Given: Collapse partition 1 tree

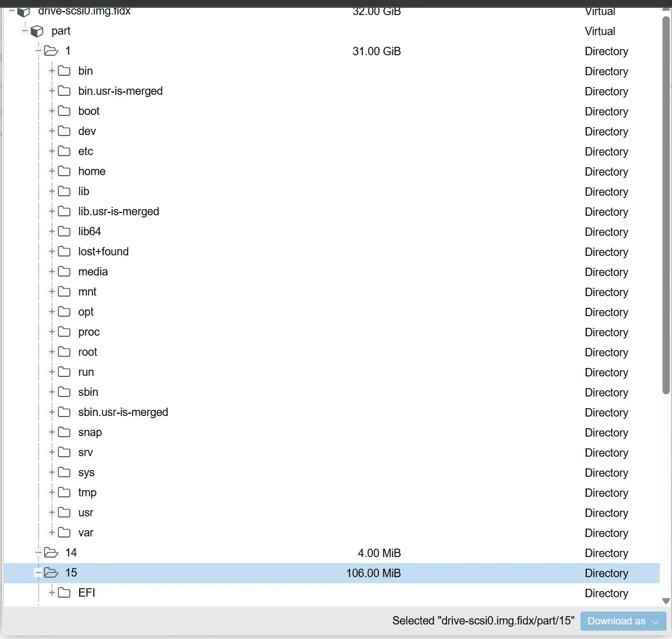Looking at the screenshot, I should coord(38,51).
